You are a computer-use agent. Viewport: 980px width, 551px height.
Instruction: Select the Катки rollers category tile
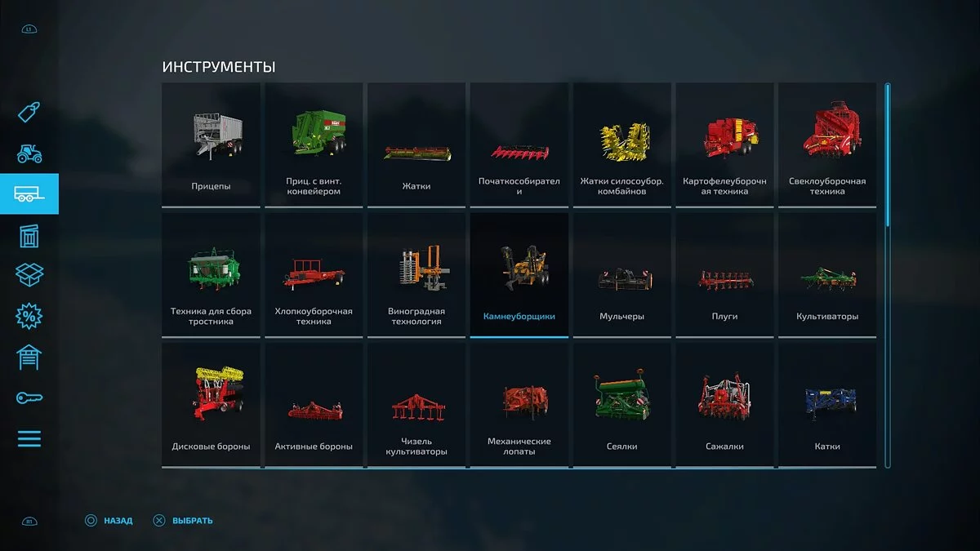827,405
